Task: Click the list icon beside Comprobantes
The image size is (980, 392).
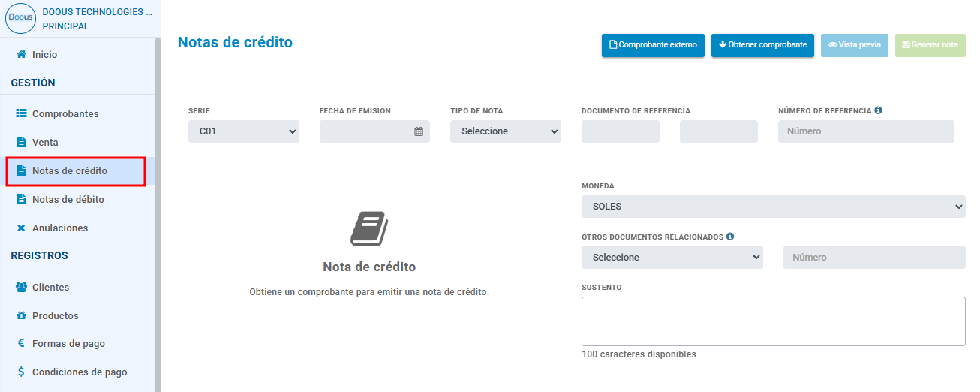Action: click(21, 113)
